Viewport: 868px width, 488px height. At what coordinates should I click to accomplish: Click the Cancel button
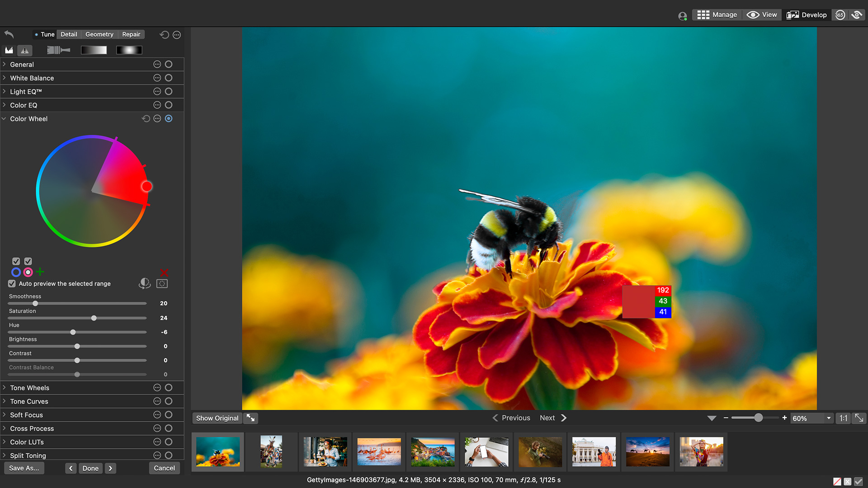(x=164, y=468)
